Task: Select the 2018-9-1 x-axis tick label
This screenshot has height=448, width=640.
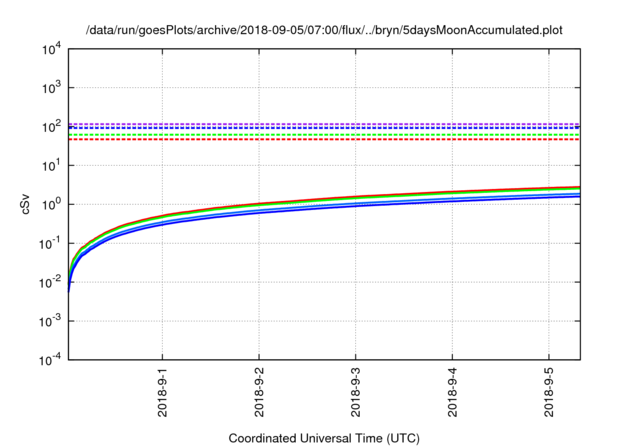Action: point(163,393)
